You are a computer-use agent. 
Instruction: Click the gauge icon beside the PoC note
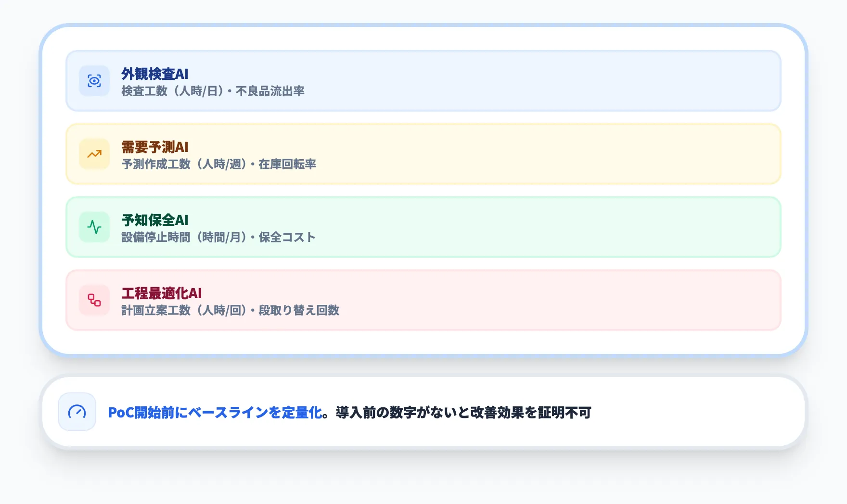coord(77,413)
